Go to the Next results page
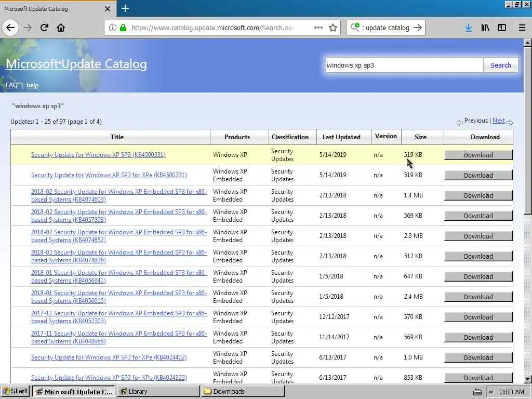 click(498, 121)
